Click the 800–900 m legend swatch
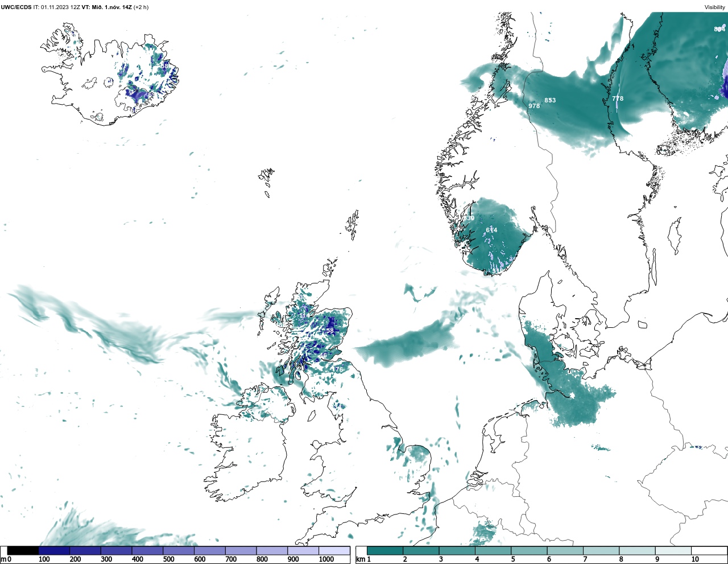This screenshot has width=728, height=564. 272,550
